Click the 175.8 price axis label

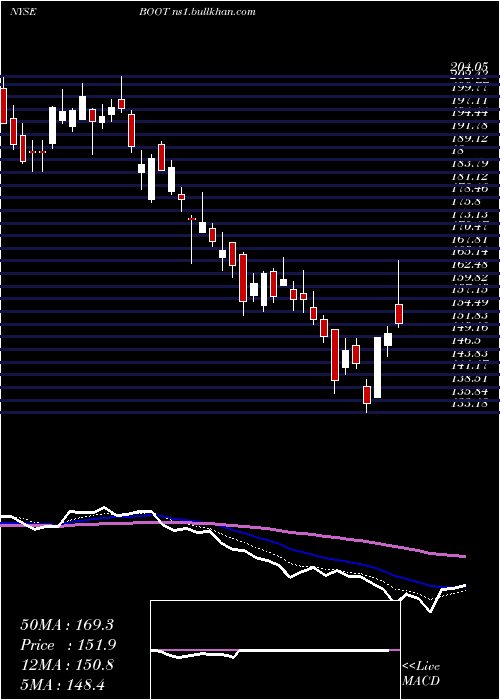[466, 202]
